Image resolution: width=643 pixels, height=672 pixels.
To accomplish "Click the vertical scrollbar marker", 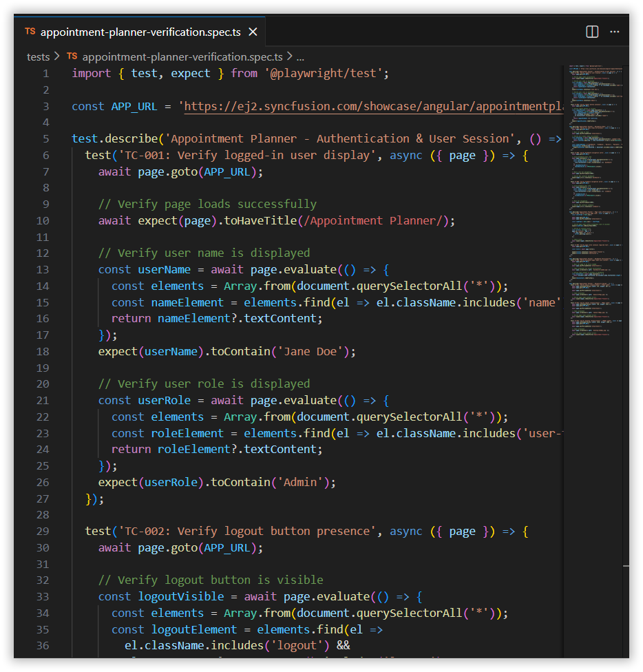I will pyautogui.click(x=626, y=566).
